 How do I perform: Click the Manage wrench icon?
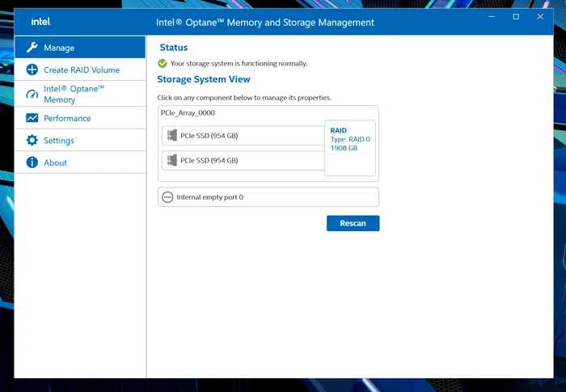(x=32, y=48)
